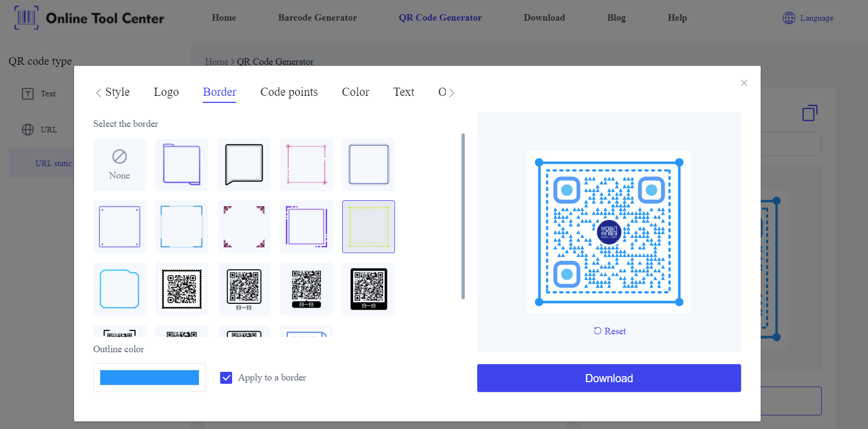Open Barcode Generator page
Screen dimensions: 868x429
(x=318, y=17)
